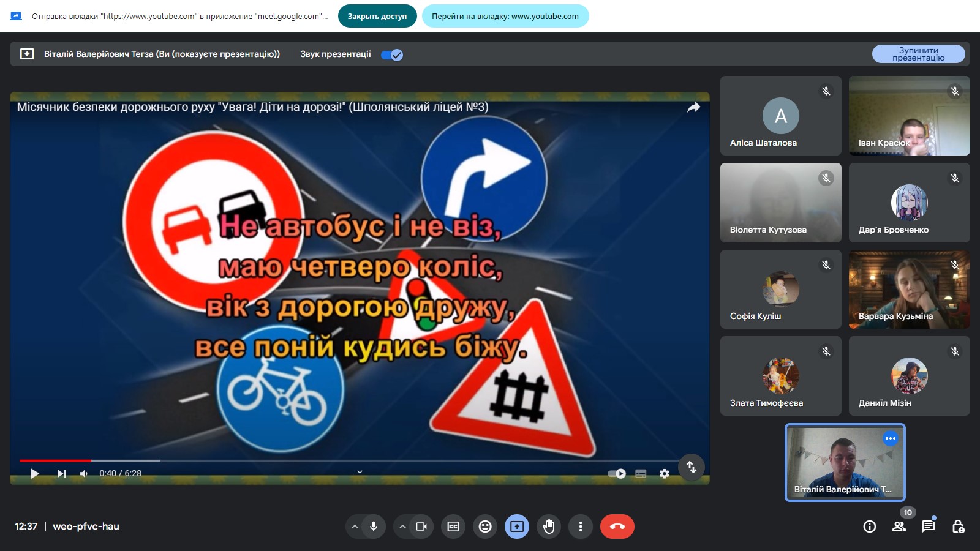Image resolution: width=980 pixels, height=551 pixels.
Task: Expand audio settings arrow beside microphone
Action: 355,527
